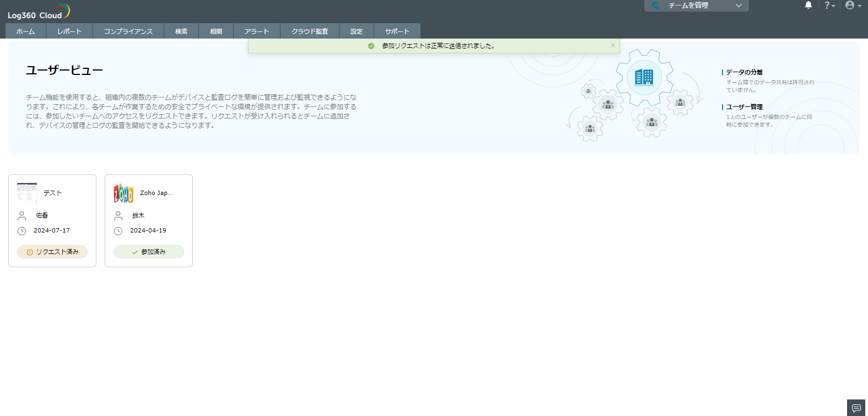The image size is (868, 416).
Task: Open the レポート tab
Action: click(x=69, y=31)
